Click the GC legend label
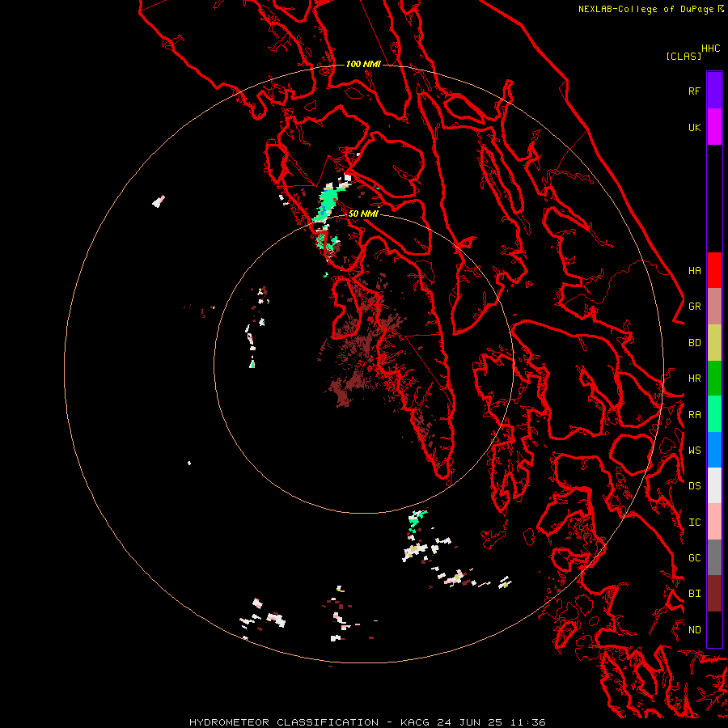 694,558
